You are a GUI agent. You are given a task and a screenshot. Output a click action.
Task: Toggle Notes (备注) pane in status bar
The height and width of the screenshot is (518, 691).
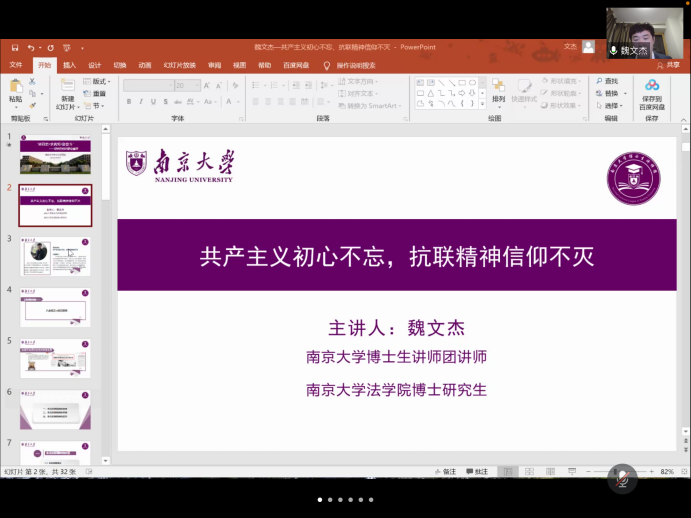coord(445,472)
